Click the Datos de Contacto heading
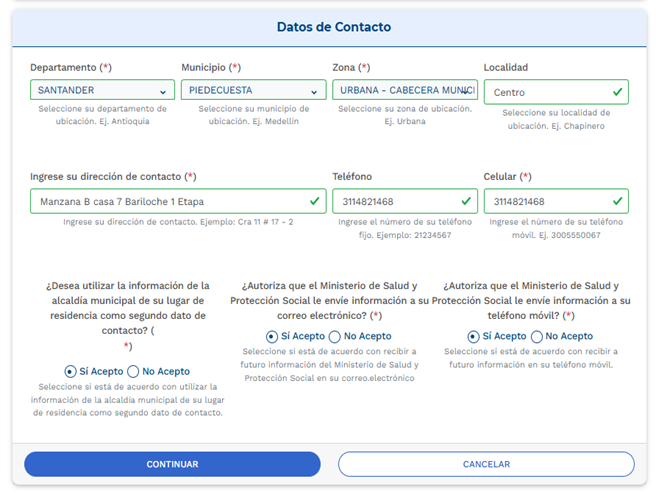Screen dimensions: 656x494 (334, 27)
